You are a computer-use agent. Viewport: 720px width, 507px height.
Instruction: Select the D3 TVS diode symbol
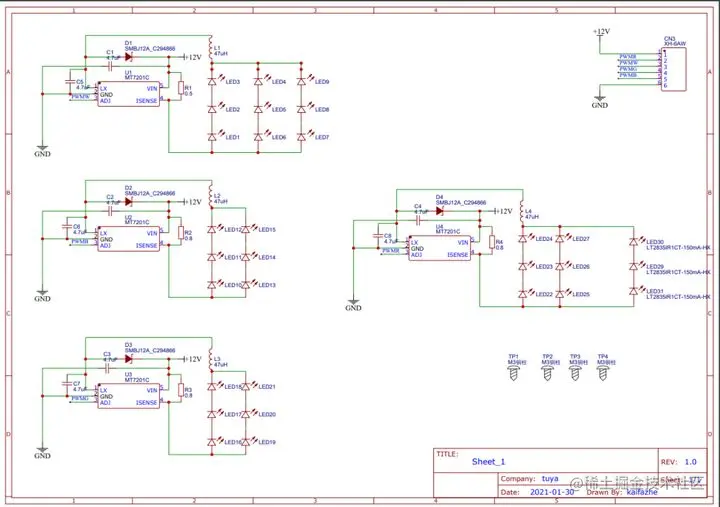[x=129, y=359]
